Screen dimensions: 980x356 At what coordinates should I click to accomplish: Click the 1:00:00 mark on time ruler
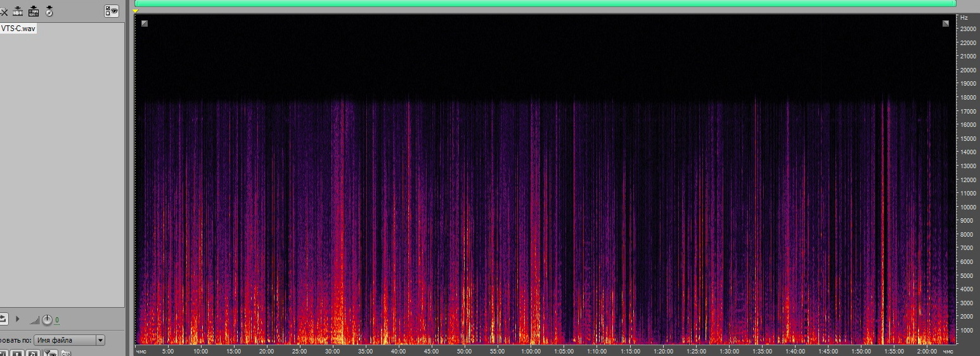(x=531, y=351)
